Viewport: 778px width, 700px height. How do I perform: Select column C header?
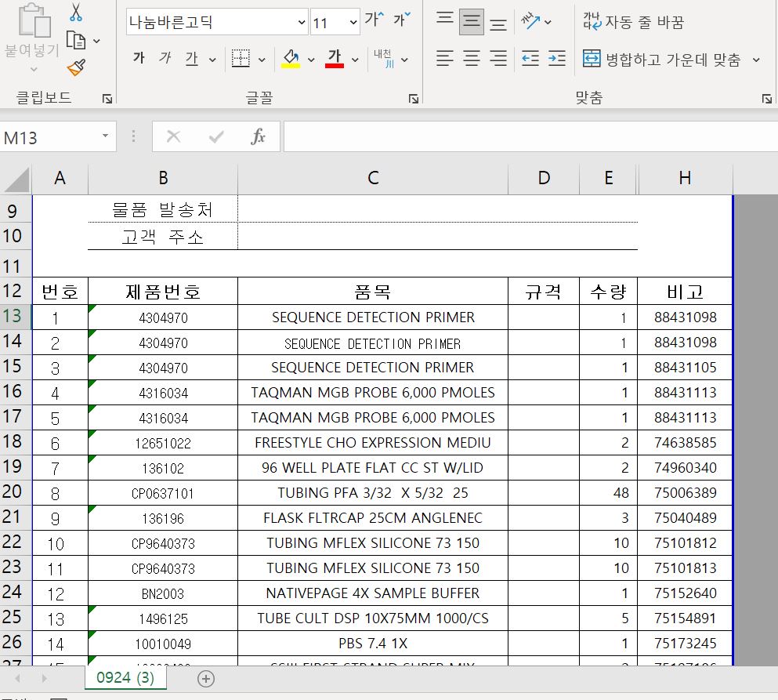[373, 178]
